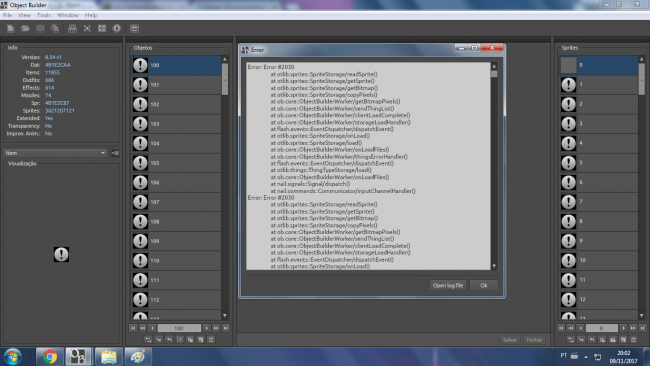Screen dimensions: 650x366
Task: Select sprite 10 in Sprites list
Action: click(x=599, y=260)
